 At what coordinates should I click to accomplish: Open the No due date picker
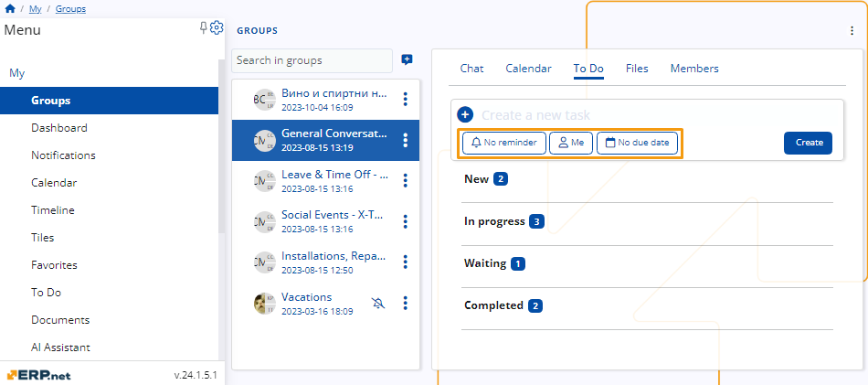[637, 143]
